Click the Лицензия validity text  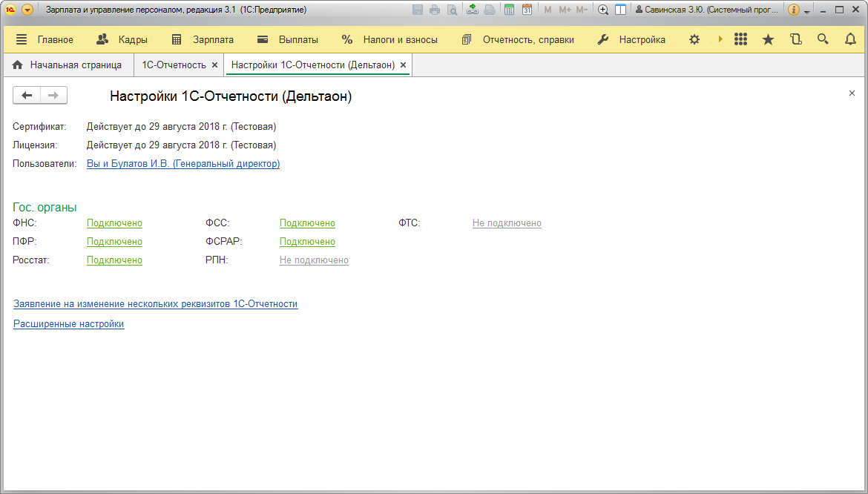click(181, 145)
